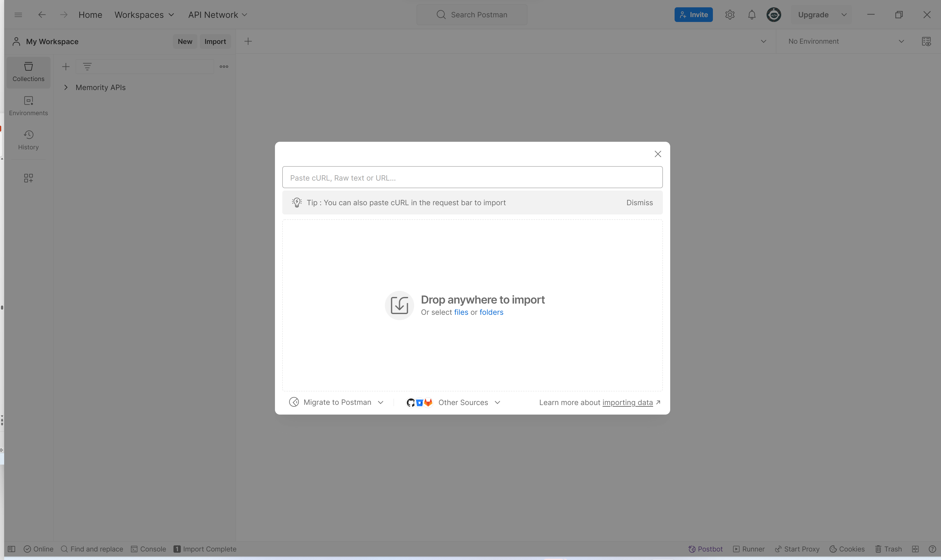This screenshot has height=560, width=941.
Task: Open the Workspaces menu
Action: tap(144, 15)
